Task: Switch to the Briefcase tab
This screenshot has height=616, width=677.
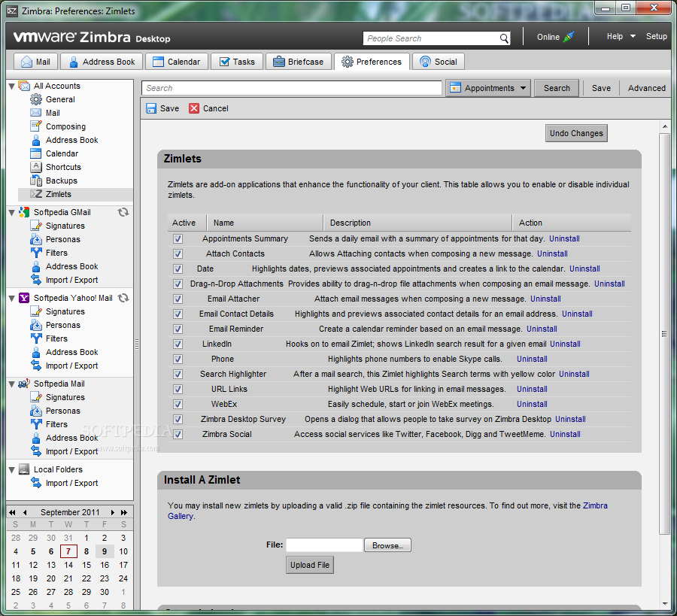Action: pyautogui.click(x=299, y=62)
